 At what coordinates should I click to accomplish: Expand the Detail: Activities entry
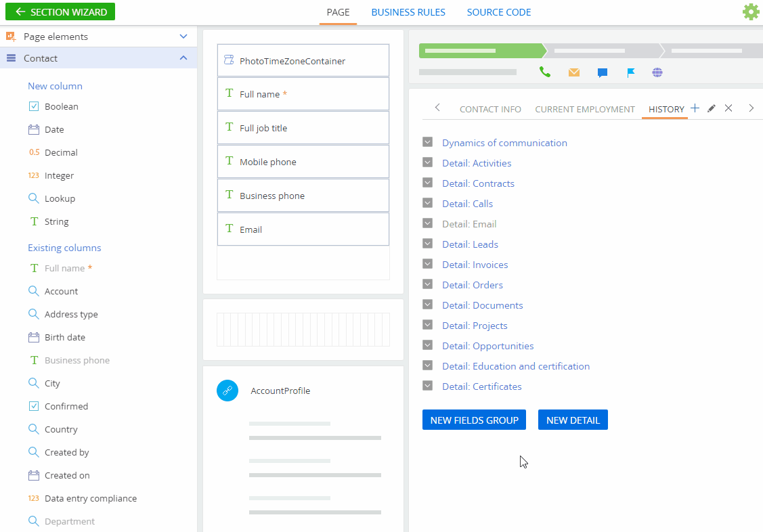[427, 162]
